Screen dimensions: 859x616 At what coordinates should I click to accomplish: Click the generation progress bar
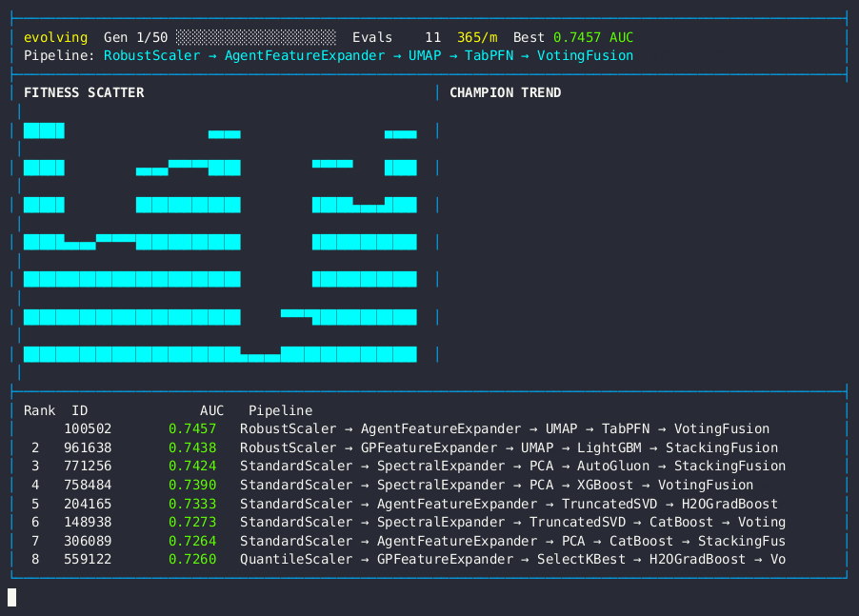click(256, 37)
